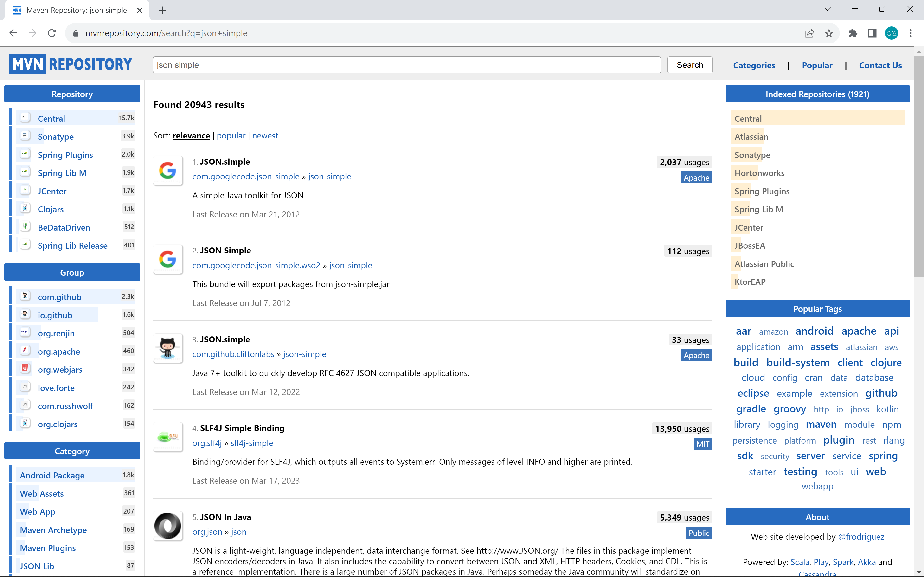
Task: Open the Popular menu link
Action: (817, 65)
